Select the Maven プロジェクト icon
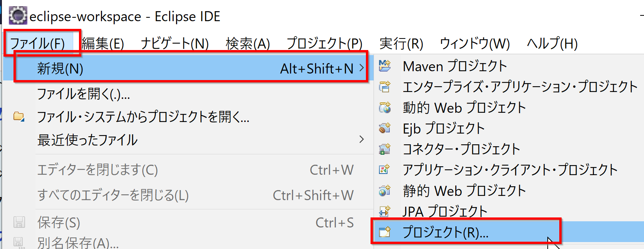Screen dimensions: 644x249 tap(384, 66)
